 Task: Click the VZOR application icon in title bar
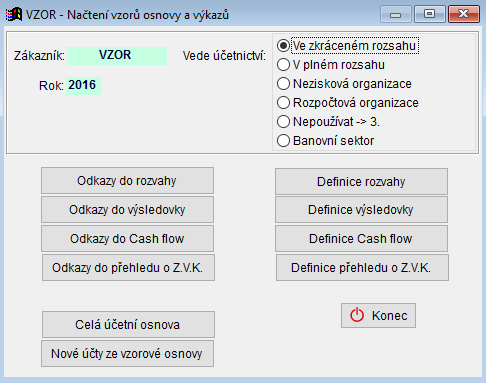pyautogui.click(x=14, y=15)
